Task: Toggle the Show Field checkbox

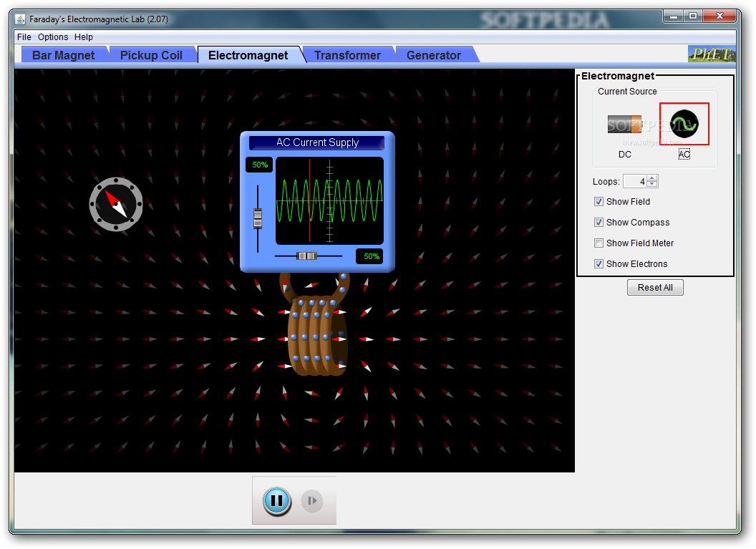Action: coord(598,201)
